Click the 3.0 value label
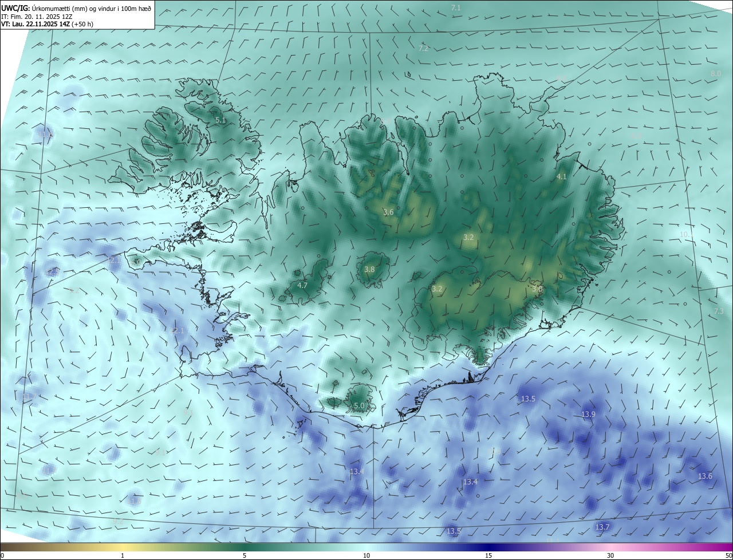The image size is (733, 560). (537, 289)
